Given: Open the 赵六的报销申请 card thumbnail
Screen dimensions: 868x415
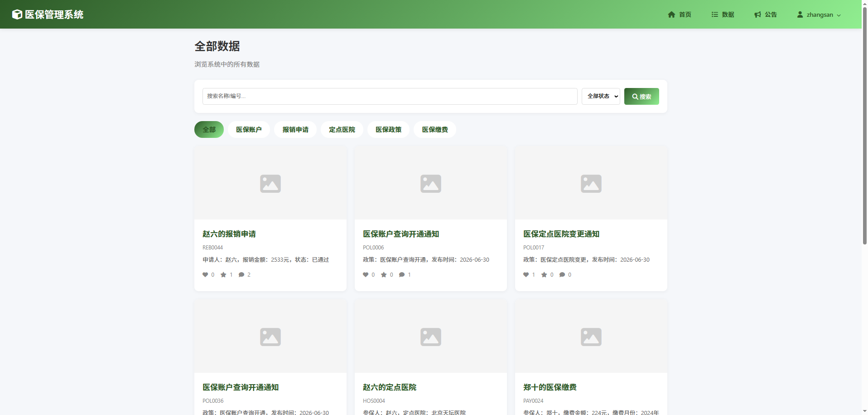Looking at the screenshot, I should click(270, 183).
